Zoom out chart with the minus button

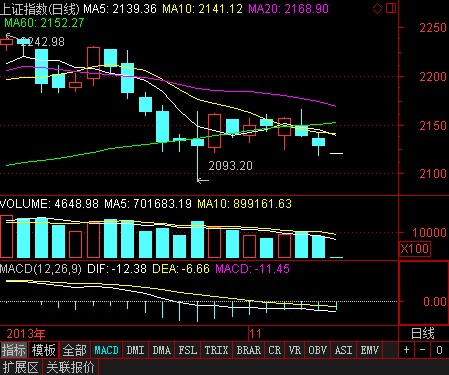point(422,350)
